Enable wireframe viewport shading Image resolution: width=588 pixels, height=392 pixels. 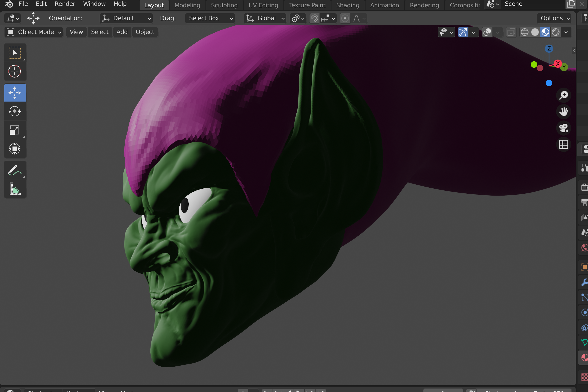pyautogui.click(x=524, y=32)
